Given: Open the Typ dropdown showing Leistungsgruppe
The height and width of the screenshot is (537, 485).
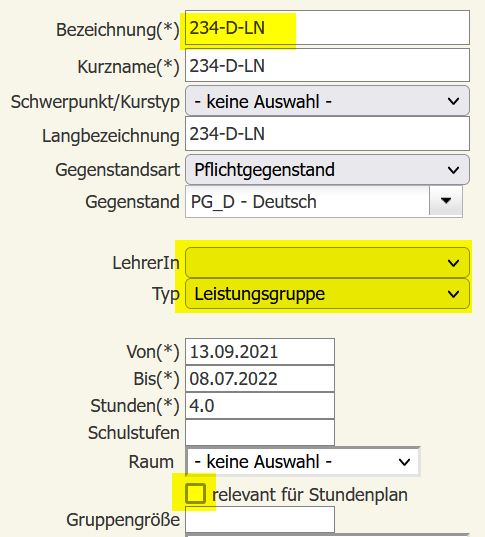Looking at the screenshot, I should pyautogui.click(x=327, y=294).
